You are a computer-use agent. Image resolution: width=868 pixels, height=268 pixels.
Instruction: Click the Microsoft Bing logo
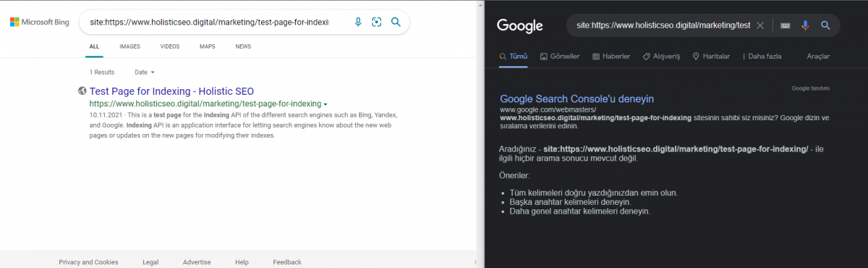(39, 22)
